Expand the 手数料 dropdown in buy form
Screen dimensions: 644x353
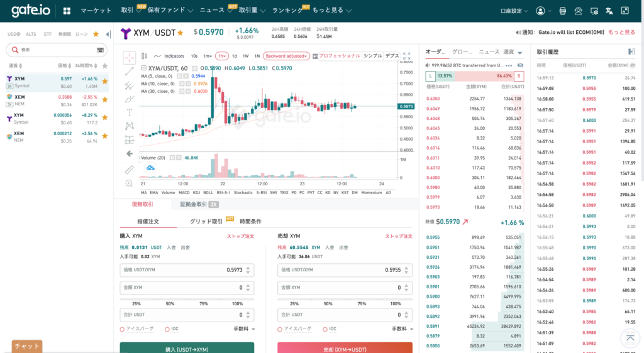pyautogui.click(x=245, y=329)
